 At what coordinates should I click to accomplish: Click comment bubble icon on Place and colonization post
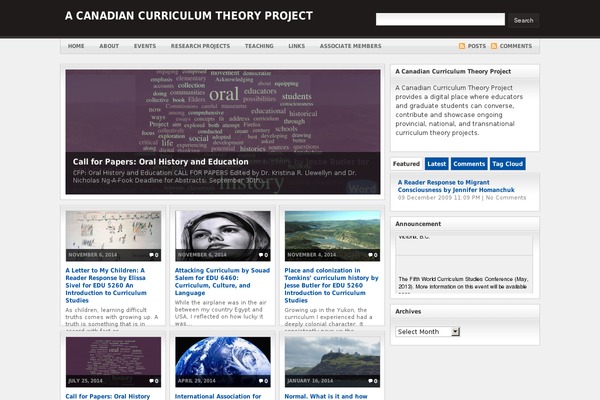coord(370,255)
